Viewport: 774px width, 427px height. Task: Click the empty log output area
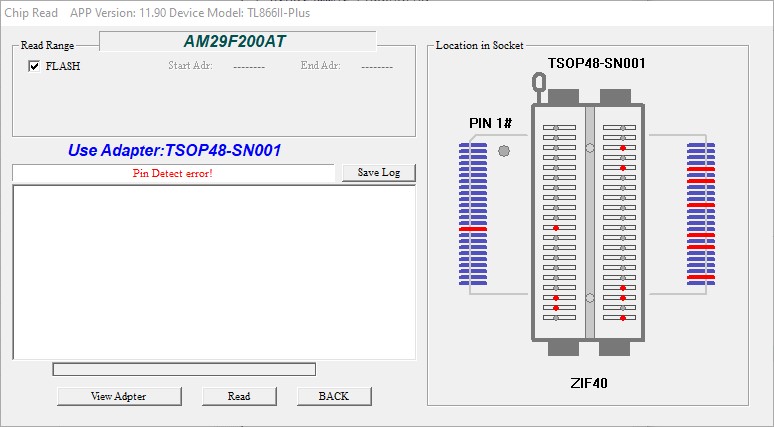pos(214,272)
